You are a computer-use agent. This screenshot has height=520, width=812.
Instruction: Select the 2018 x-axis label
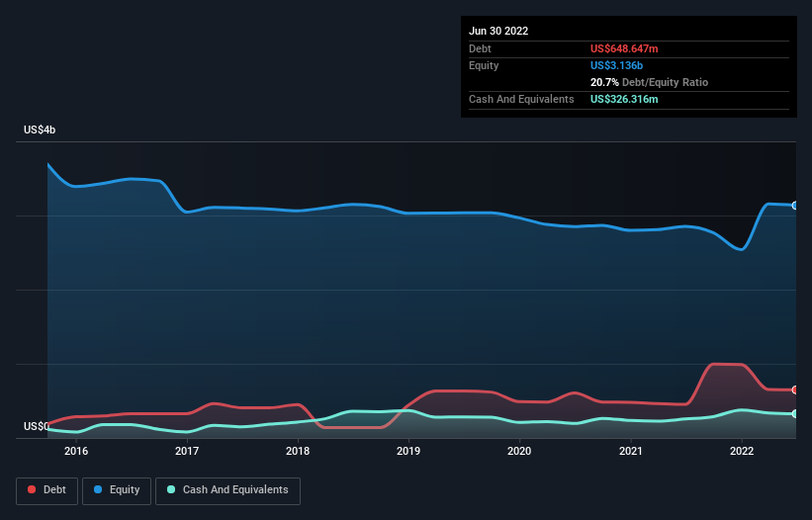[x=298, y=451]
